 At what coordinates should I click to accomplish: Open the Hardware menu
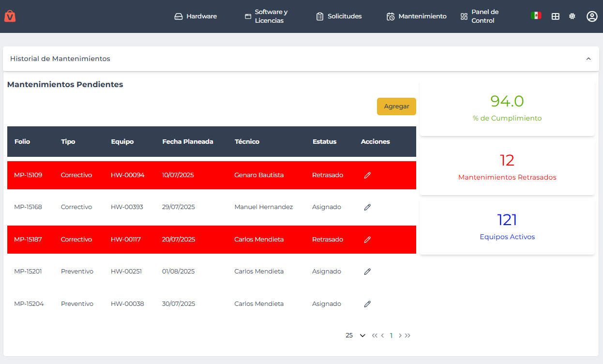pos(196,16)
